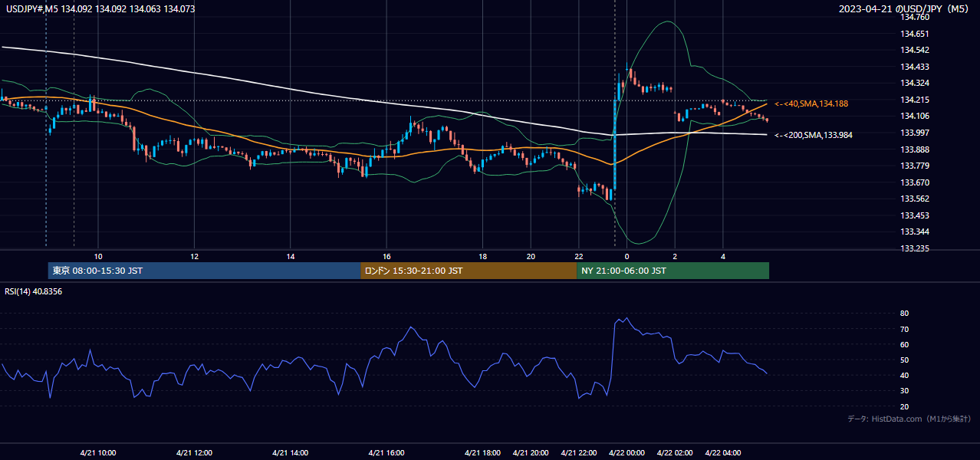Click price axis value 134.215
This screenshot has width=980, height=460.
(915, 100)
